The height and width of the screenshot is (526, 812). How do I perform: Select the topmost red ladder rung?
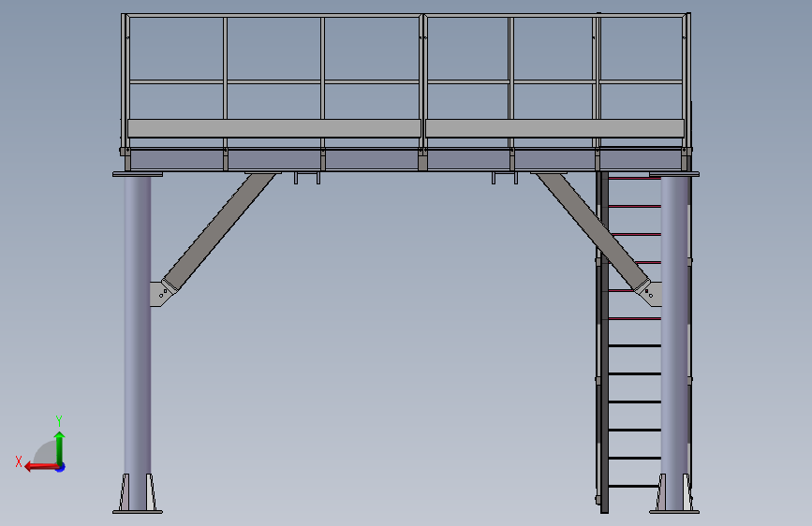[634, 178]
